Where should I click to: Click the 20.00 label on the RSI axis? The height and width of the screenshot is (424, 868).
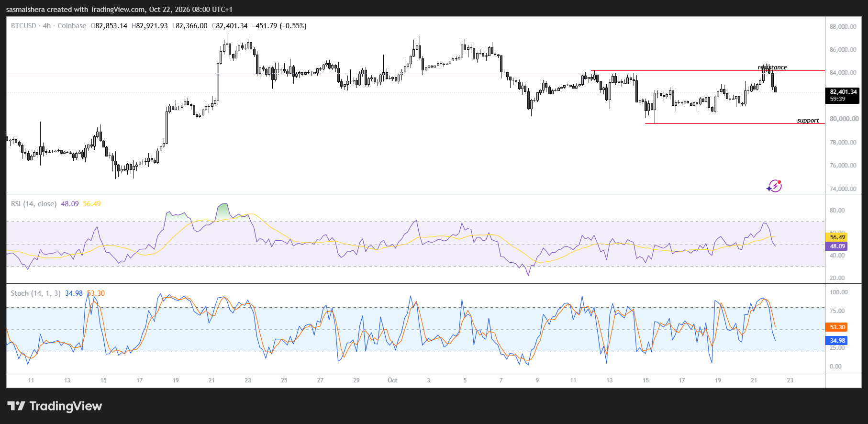click(837, 278)
